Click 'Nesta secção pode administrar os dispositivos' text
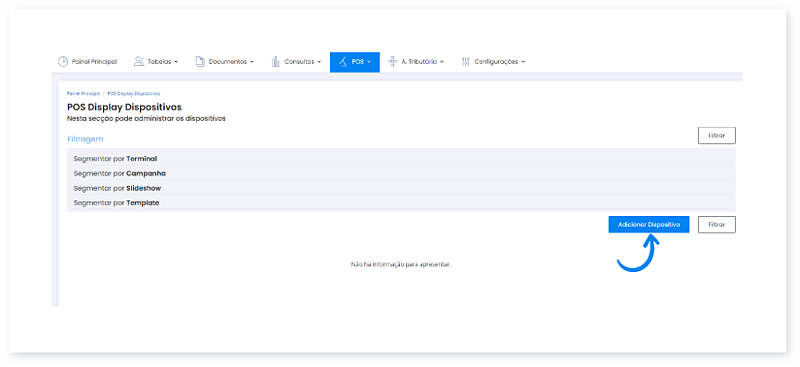The height and width of the screenshot is (367, 800). pos(146,119)
